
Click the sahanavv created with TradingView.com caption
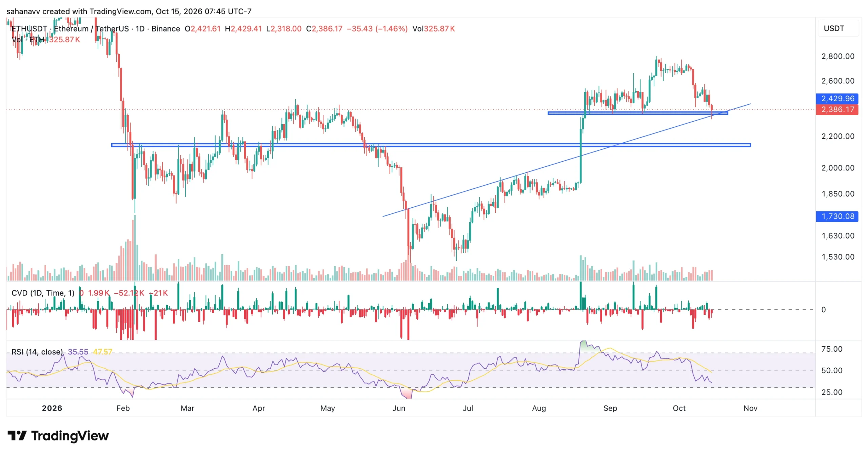tap(129, 11)
